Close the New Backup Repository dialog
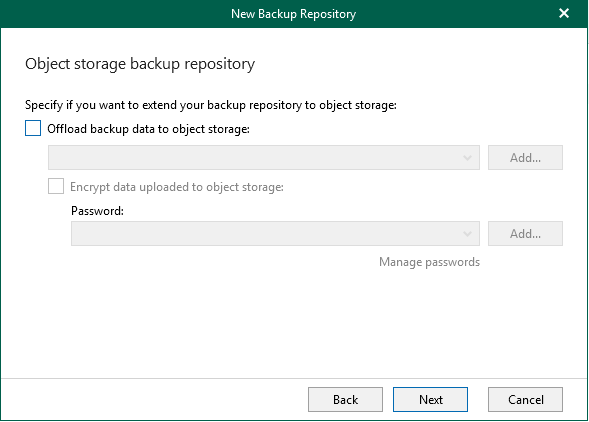Image resolution: width=589 pixels, height=422 pixels. coord(563,14)
